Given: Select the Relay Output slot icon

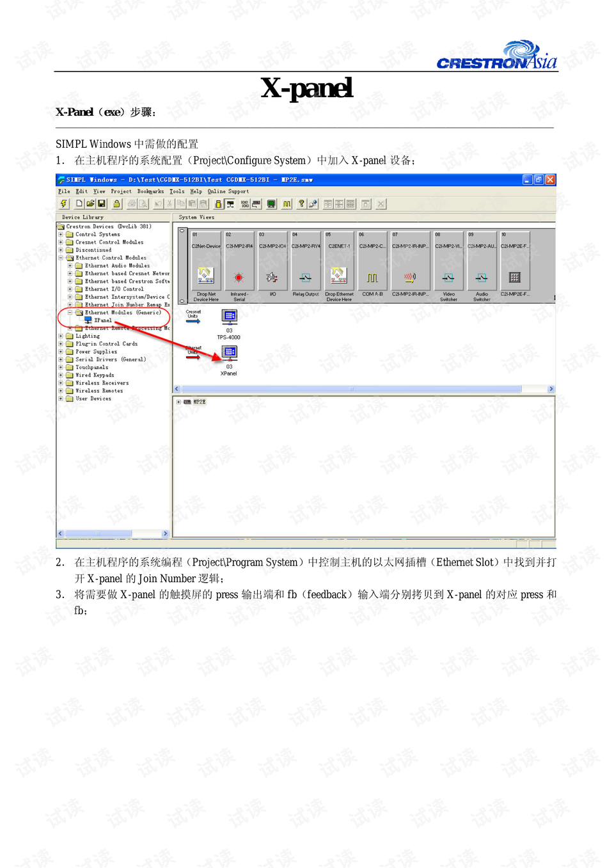Looking at the screenshot, I should [306, 276].
